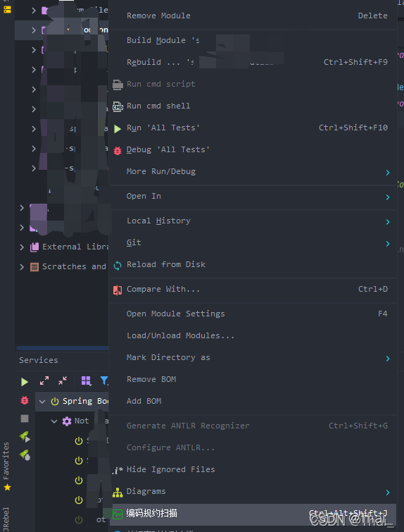Click the dimmed last service power icon
Viewport: 404px width, 532px height.
pyautogui.click(x=79, y=520)
